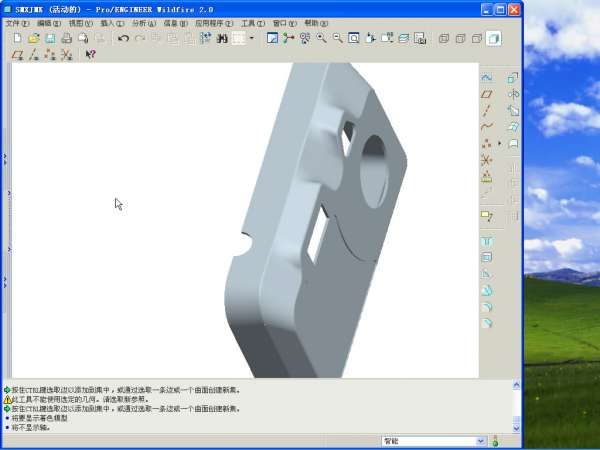The width and height of the screenshot is (600, 450).
Task: Open the 编辑 menu
Action: tap(49, 23)
